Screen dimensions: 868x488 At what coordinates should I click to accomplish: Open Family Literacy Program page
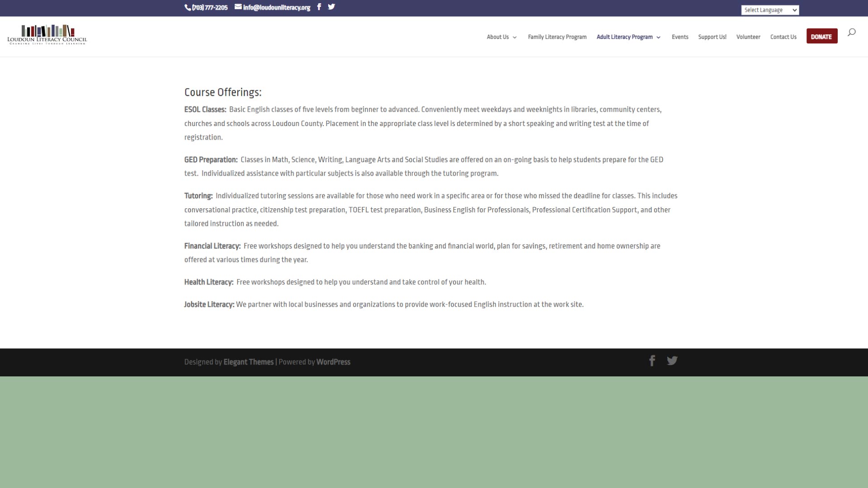click(557, 37)
